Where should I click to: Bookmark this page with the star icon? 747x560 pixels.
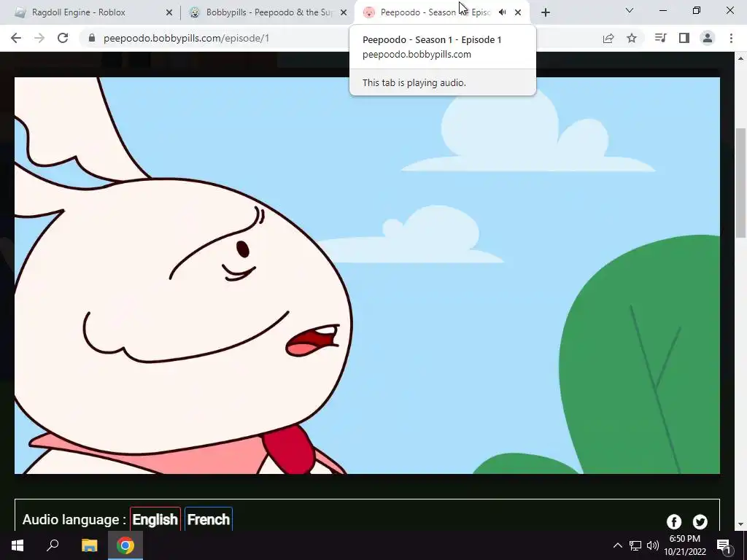click(632, 38)
